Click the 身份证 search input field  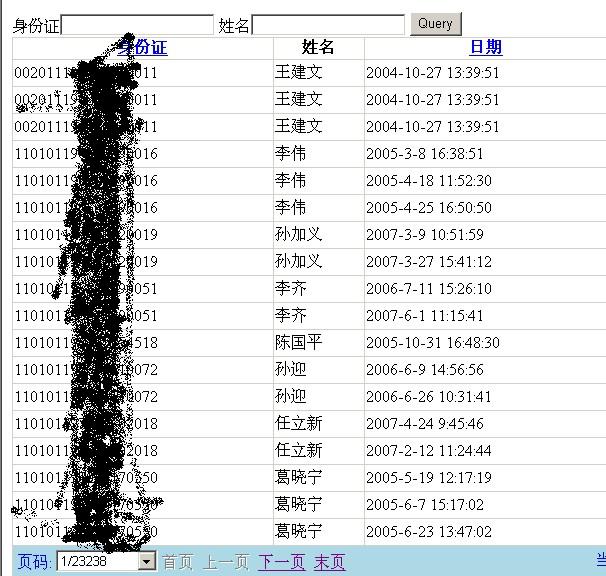137,25
